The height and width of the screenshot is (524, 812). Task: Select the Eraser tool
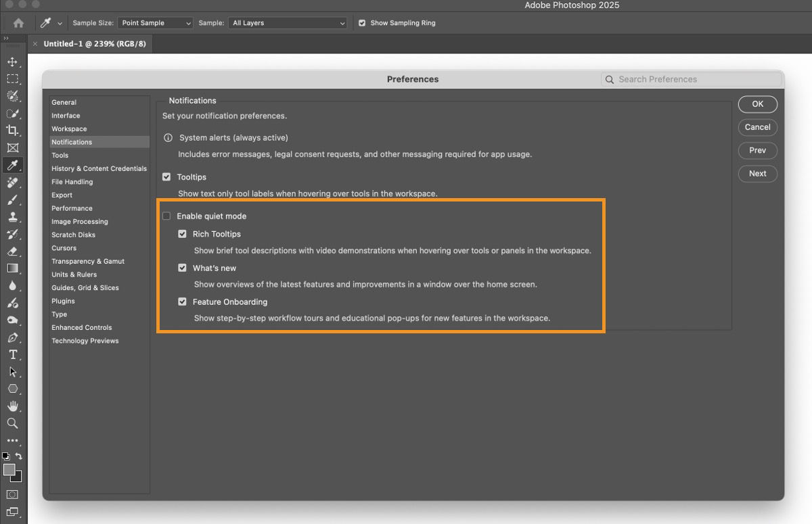pos(13,252)
